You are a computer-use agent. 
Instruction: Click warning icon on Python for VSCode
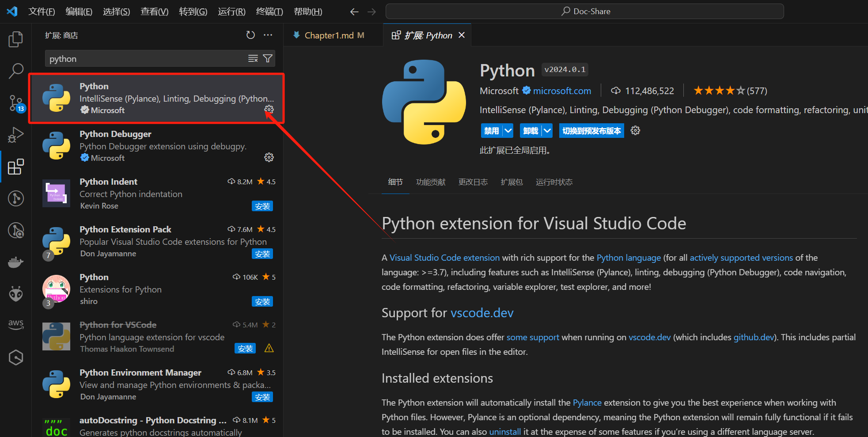click(269, 348)
